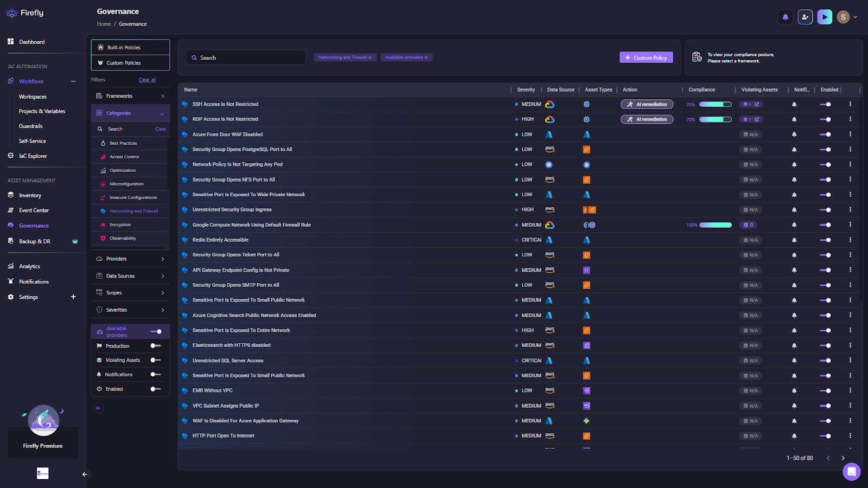The height and width of the screenshot is (488, 868).
Task: Disable the Unrestricted Security Group Ingress policy
Action: [825, 210]
